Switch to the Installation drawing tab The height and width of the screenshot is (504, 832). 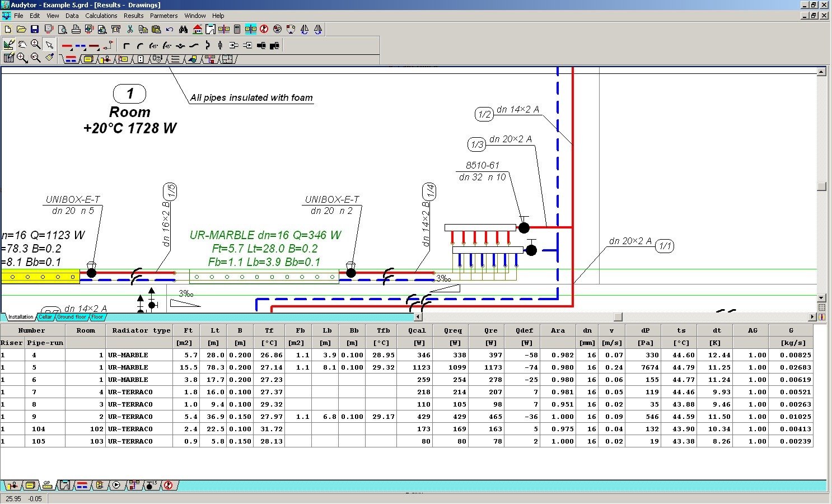pyautogui.click(x=21, y=317)
